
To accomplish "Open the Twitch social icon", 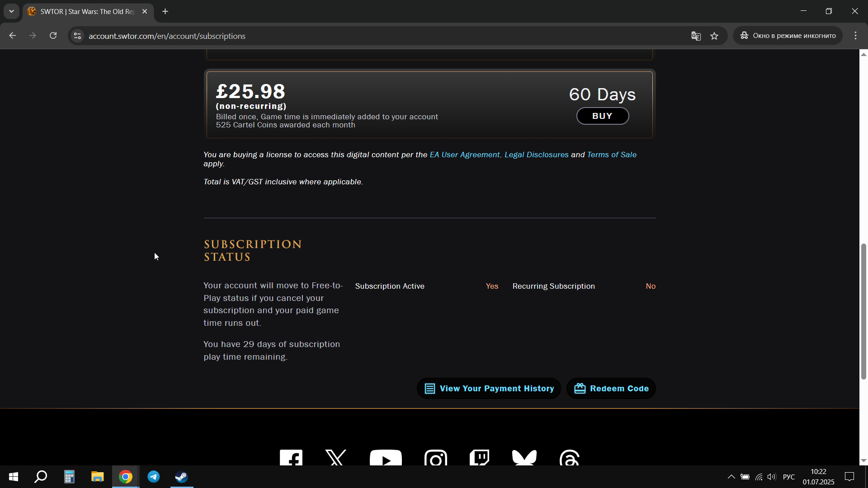I will pyautogui.click(x=479, y=458).
